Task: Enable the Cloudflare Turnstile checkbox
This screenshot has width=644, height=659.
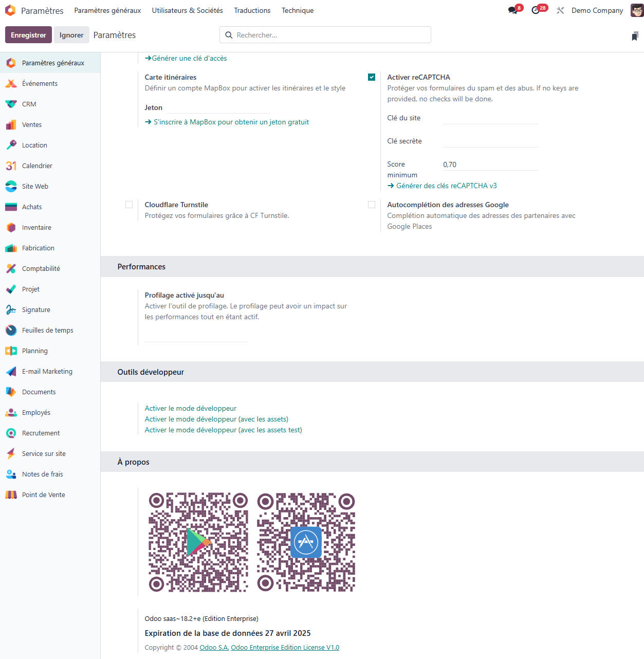Action: [x=129, y=205]
